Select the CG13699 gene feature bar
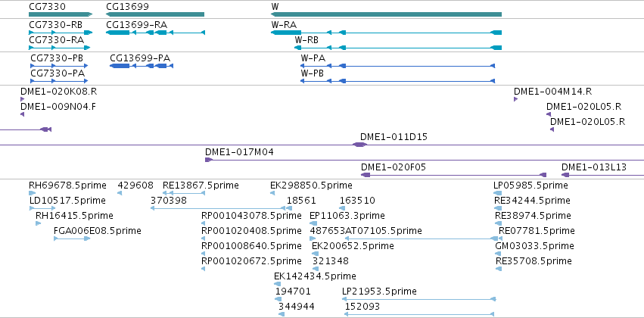 click(155, 14)
